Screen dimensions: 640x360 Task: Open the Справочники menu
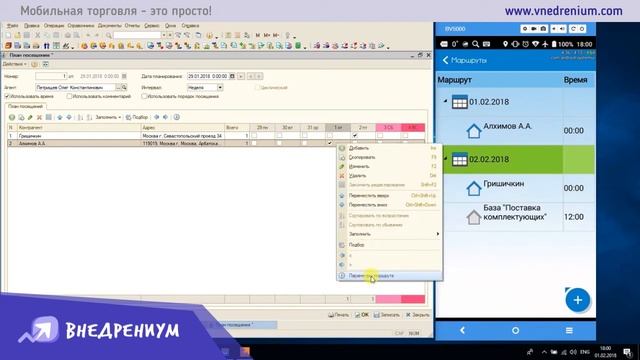click(x=81, y=25)
